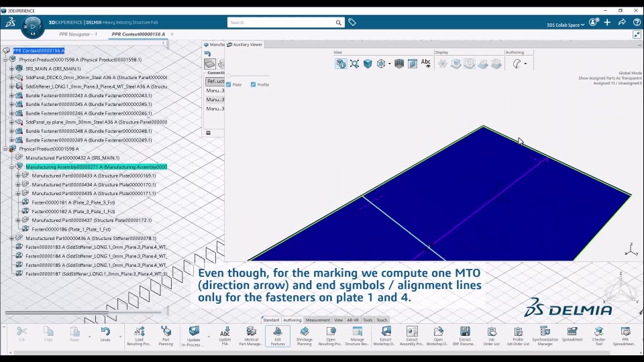Screen dimensions: 644x362
Task: Click the wireframe grid view icon
Action: click(398, 64)
